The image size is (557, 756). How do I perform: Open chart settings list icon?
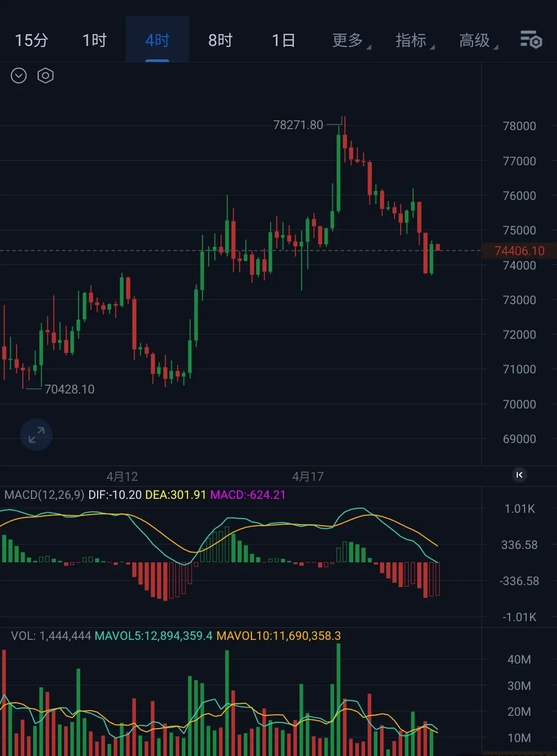coord(531,40)
